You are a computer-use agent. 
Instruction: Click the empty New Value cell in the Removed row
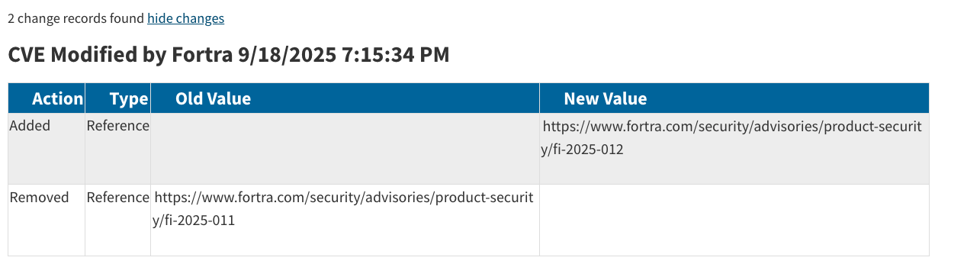tap(734, 220)
